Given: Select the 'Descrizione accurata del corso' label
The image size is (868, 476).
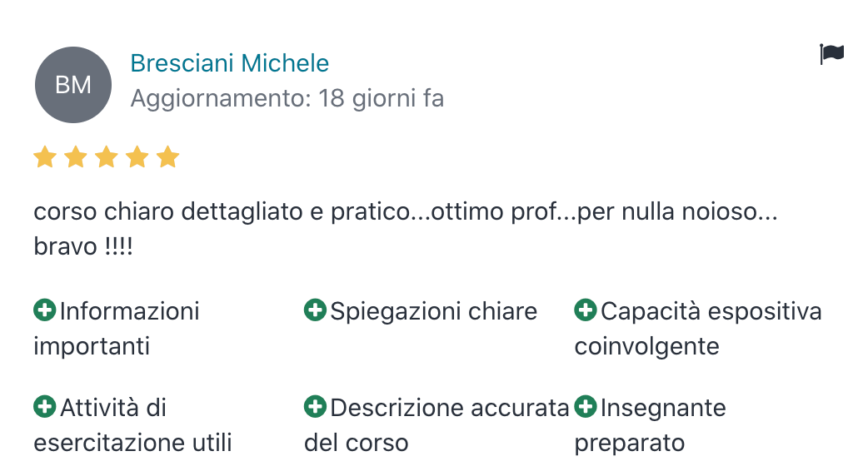Looking at the screenshot, I should point(448,409).
